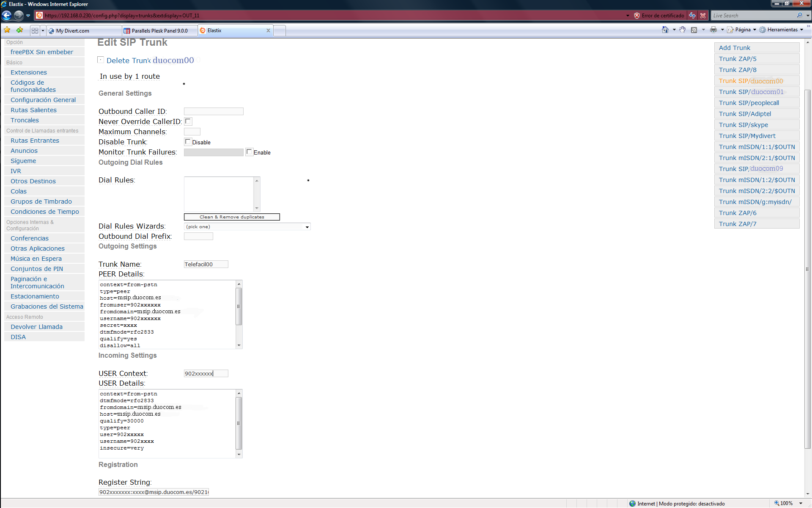Viewport: 812px width, 508px height.
Task: Open the Página dropdown menu
Action: tap(742, 30)
